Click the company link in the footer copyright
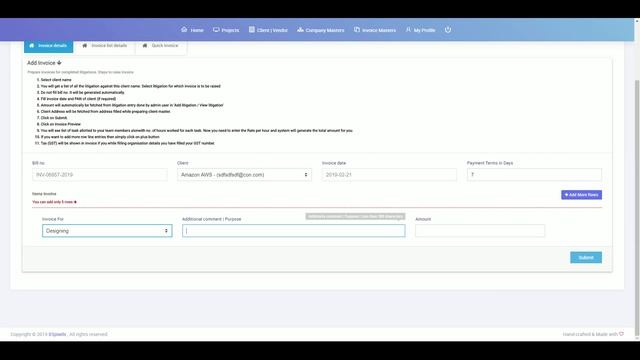Image resolution: width=640 pixels, height=360 pixels. pyautogui.click(x=57, y=334)
